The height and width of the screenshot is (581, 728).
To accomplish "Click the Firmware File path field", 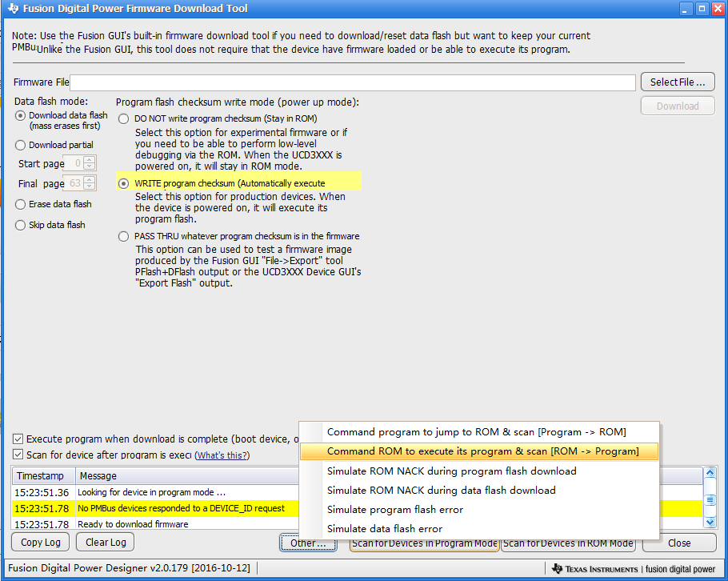I will 352,82.
